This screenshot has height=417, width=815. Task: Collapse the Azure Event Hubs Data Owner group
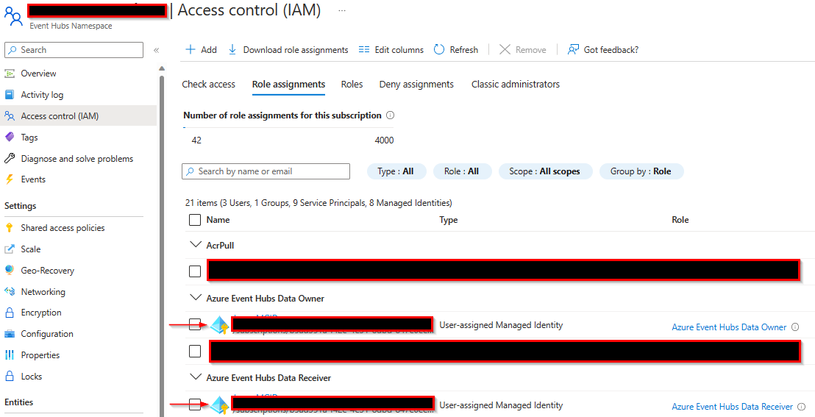click(195, 297)
